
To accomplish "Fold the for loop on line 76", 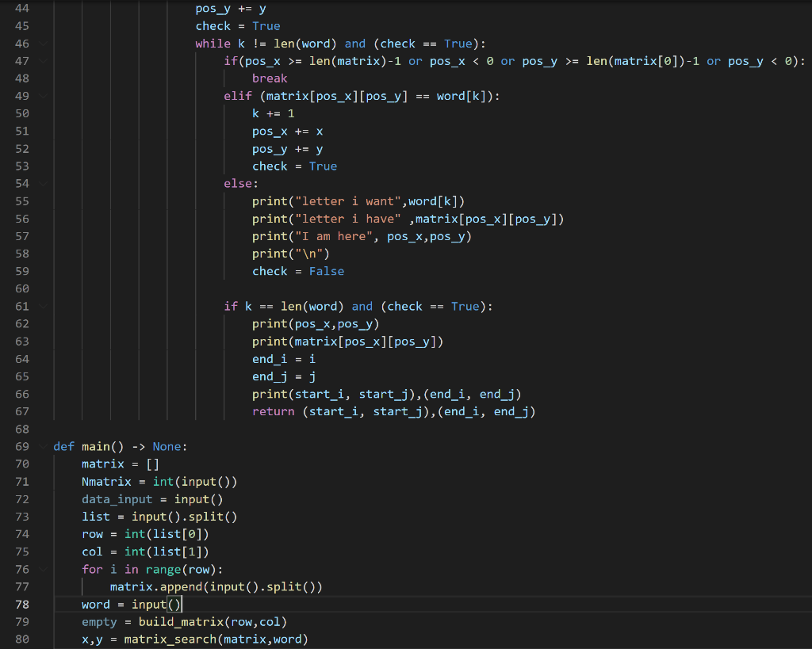I will 44,569.
